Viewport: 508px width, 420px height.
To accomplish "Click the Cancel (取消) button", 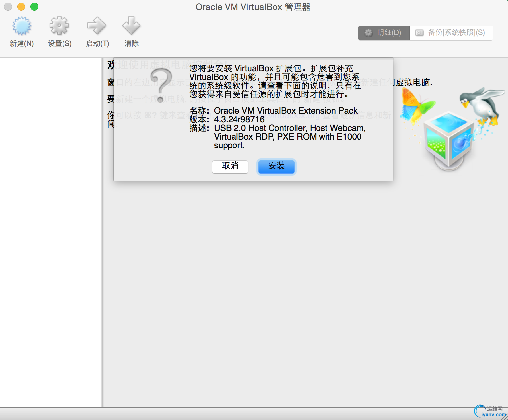I will click(x=230, y=166).
